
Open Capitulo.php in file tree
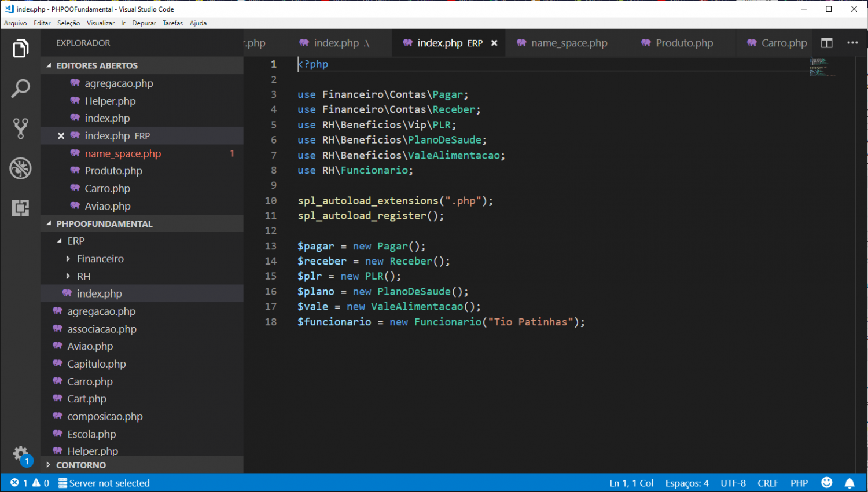(x=142, y=364)
